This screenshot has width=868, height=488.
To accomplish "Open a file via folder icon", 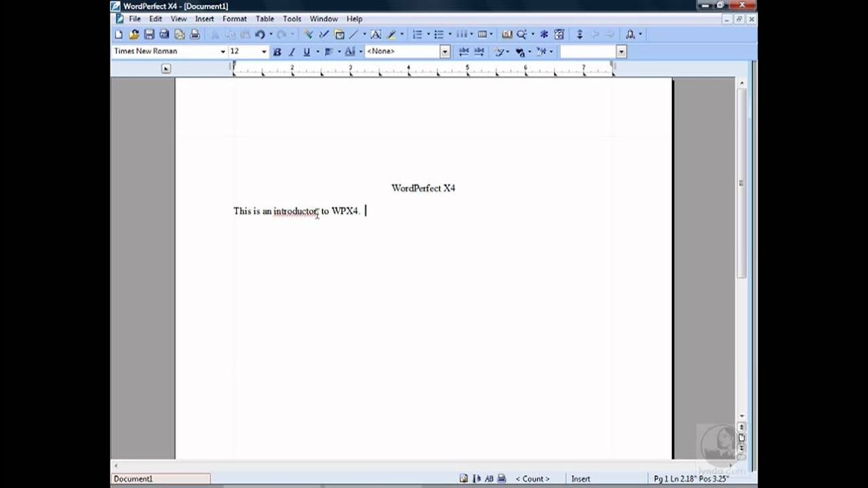I will pos(134,35).
